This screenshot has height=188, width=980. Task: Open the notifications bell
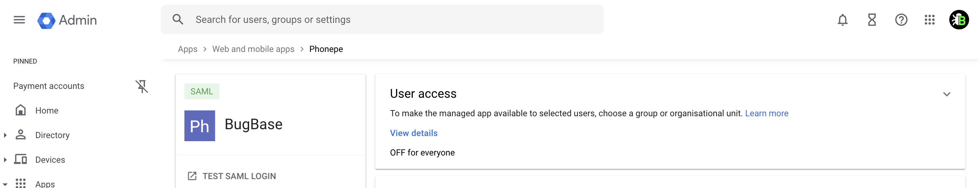[x=842, y=20]
